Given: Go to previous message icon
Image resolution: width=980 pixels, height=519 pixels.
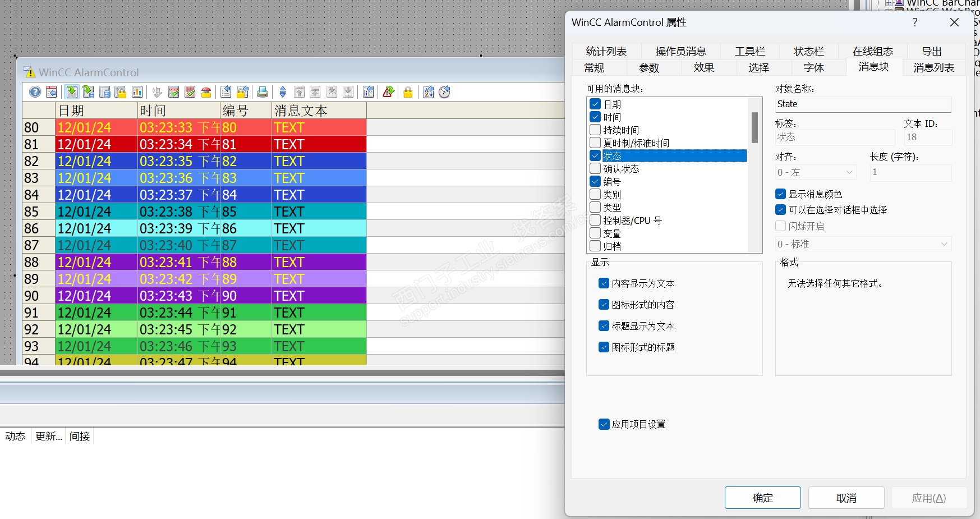Looking at the screenshot, I should click(316, 92).
